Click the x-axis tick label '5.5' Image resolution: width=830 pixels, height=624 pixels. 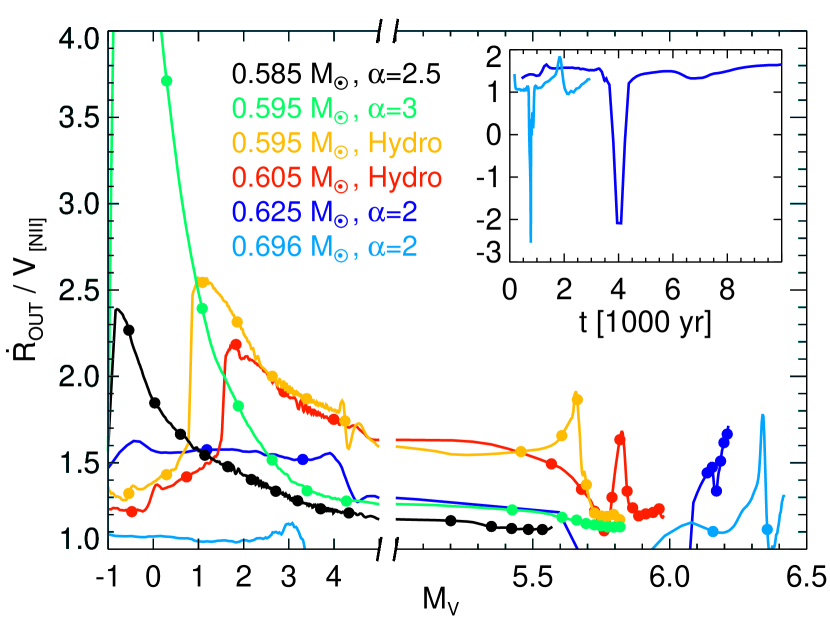[x=533, y=576]
